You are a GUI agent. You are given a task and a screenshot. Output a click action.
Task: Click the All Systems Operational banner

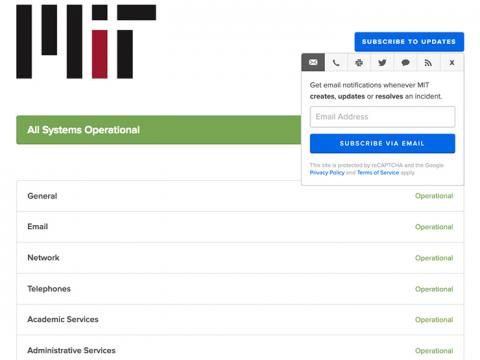(x=159, y=130)
